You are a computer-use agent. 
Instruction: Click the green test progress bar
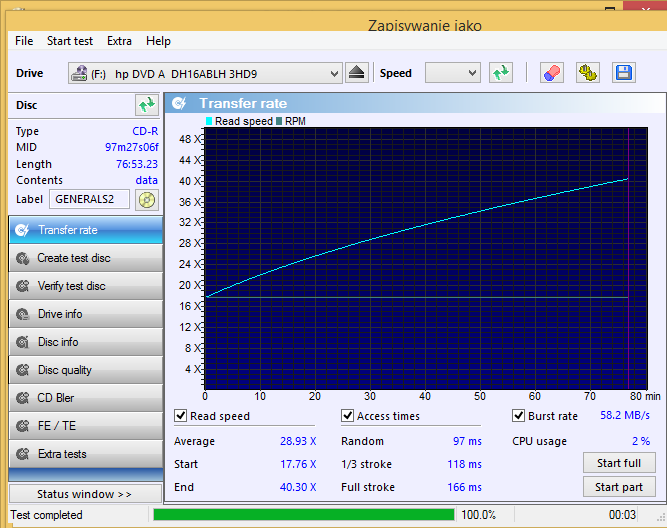(x=304, y=515)
